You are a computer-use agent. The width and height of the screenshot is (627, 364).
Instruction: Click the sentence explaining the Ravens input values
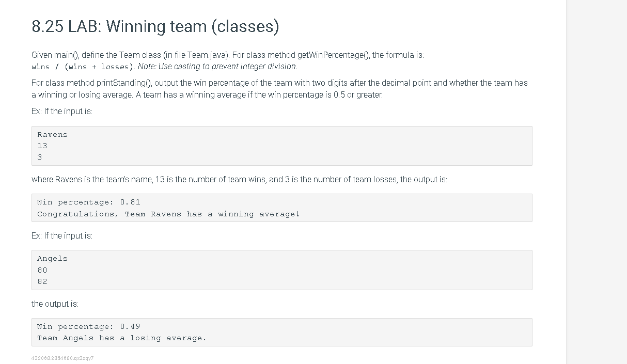(240, 180)
